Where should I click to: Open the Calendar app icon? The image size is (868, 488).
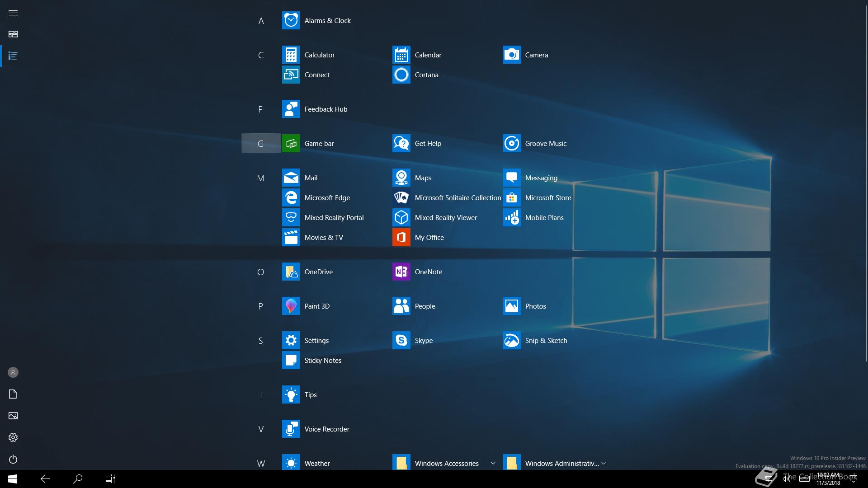401,55
